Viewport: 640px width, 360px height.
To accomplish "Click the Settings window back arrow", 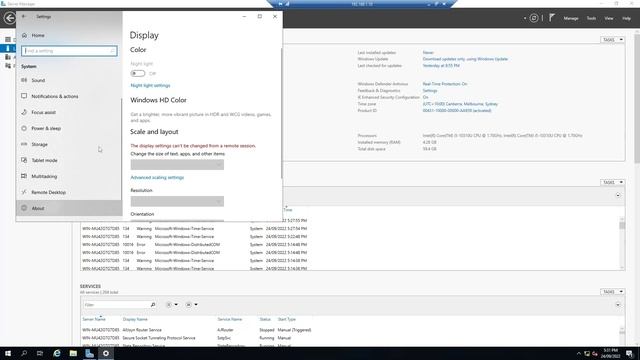I will pyautogui.click(x=24, y=16).
